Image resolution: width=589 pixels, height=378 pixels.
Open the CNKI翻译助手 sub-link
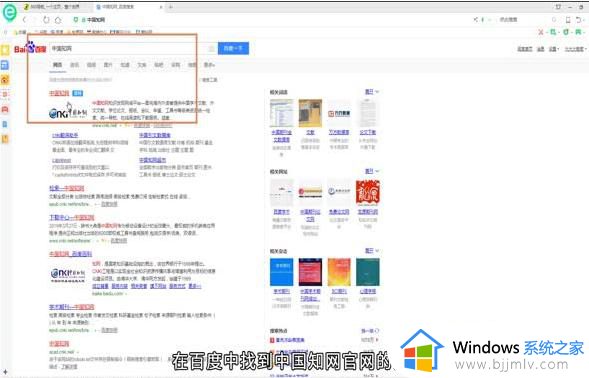click(x=65, y=135)
